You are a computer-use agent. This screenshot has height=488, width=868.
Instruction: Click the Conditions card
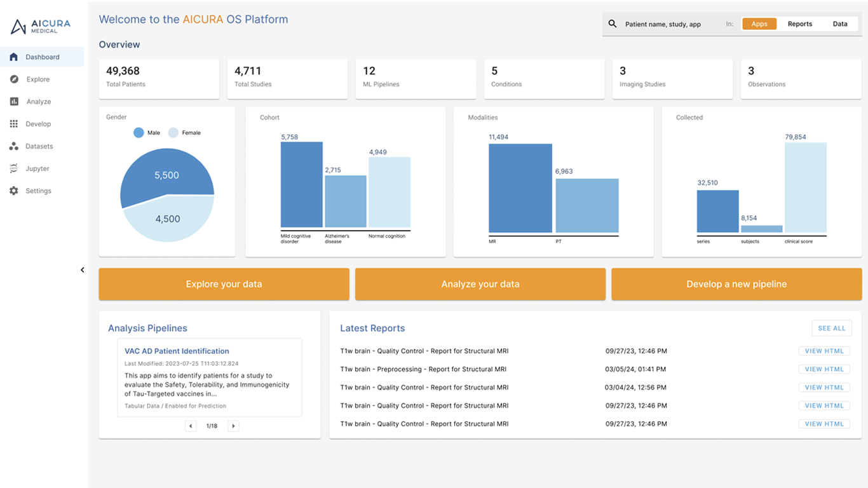[544, 79]
